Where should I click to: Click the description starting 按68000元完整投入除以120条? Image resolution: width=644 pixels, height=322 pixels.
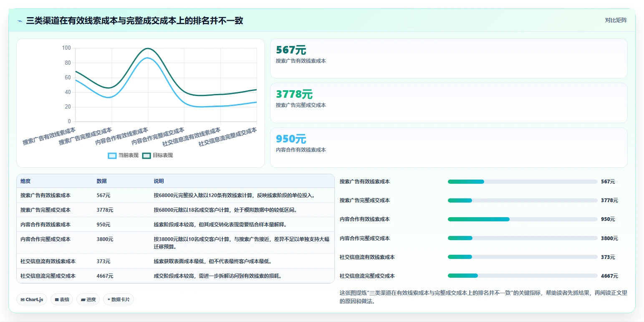pos(234,195)
